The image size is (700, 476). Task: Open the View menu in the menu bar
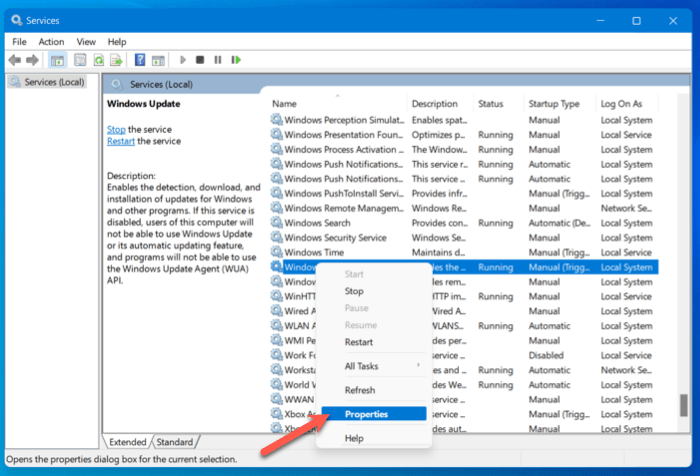click(x=86, y=42)
